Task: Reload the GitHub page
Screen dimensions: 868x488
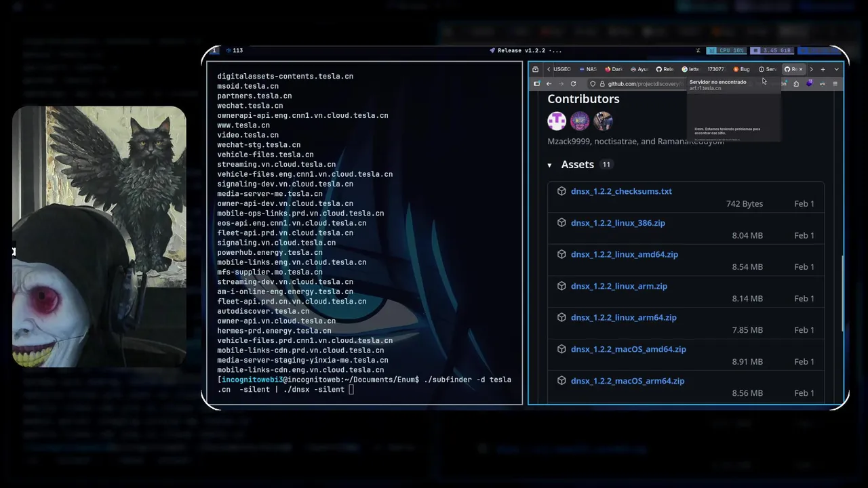Action: click(573, 83)
